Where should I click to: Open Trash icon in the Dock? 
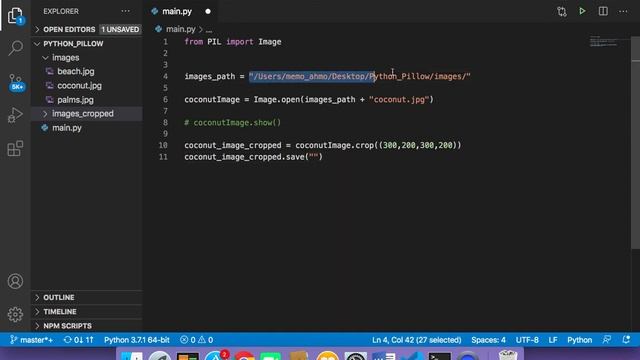click(508, 355)
